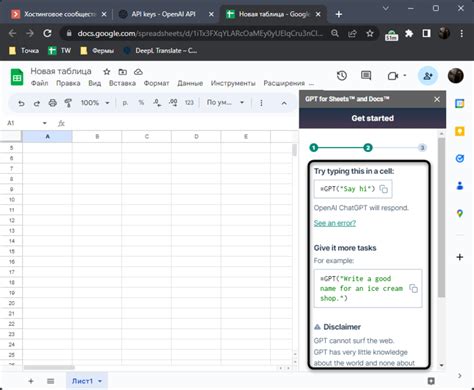Open the DeepL Translate bookmark
Screen dimensions: 474x390
(160, 51)
